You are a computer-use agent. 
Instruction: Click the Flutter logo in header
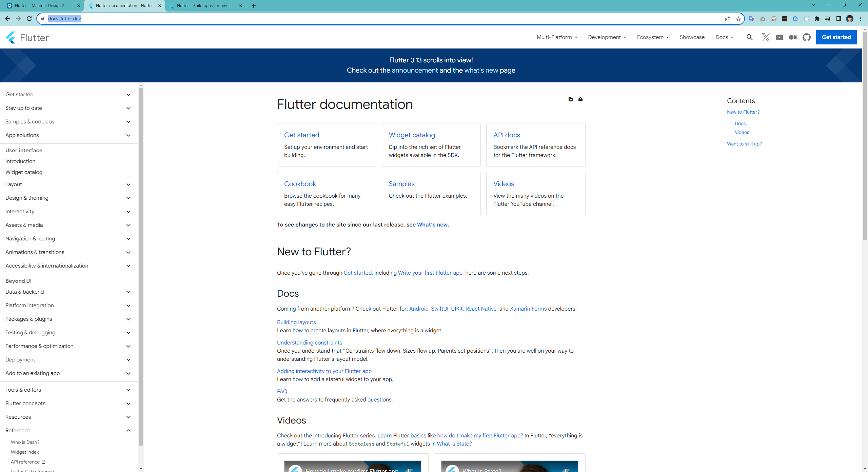point(27,37)
